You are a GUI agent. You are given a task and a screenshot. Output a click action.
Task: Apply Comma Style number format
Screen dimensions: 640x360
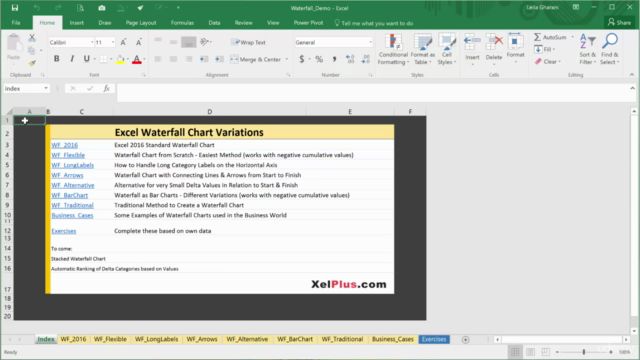(334, 59)
